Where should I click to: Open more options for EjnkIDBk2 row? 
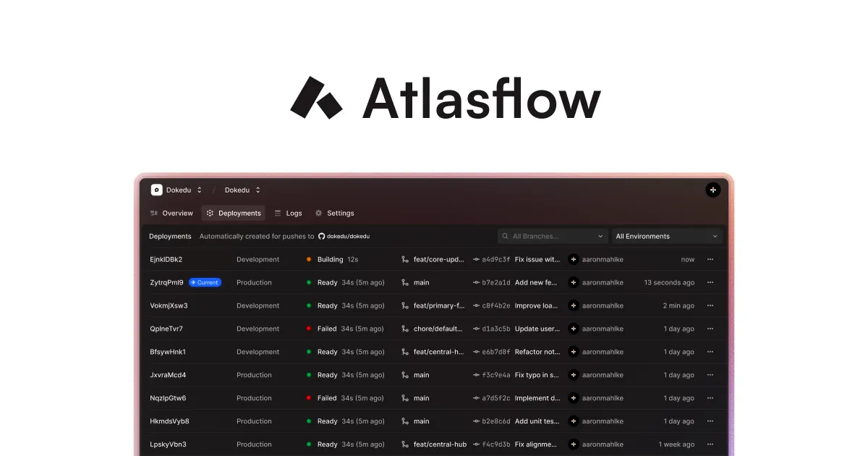pos(710,259)
